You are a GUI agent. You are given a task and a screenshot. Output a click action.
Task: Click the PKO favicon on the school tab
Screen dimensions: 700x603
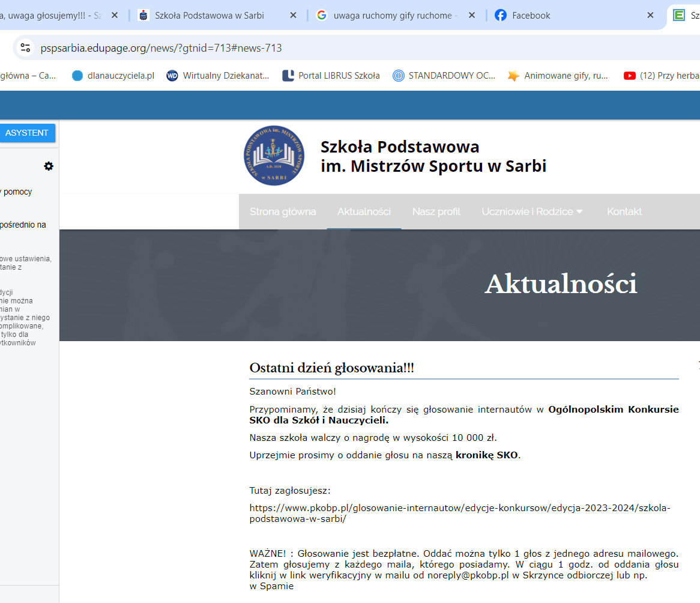pyautogui.click(x=143, y=15)
